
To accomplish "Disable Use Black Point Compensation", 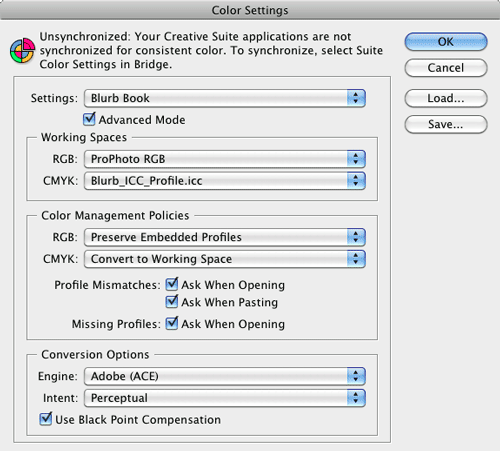I will coord(46,419).
